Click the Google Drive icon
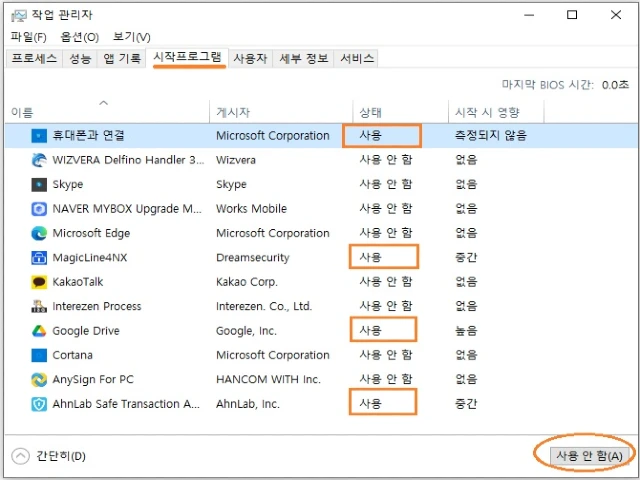This screenshot has height=480, width=640. 39,331
